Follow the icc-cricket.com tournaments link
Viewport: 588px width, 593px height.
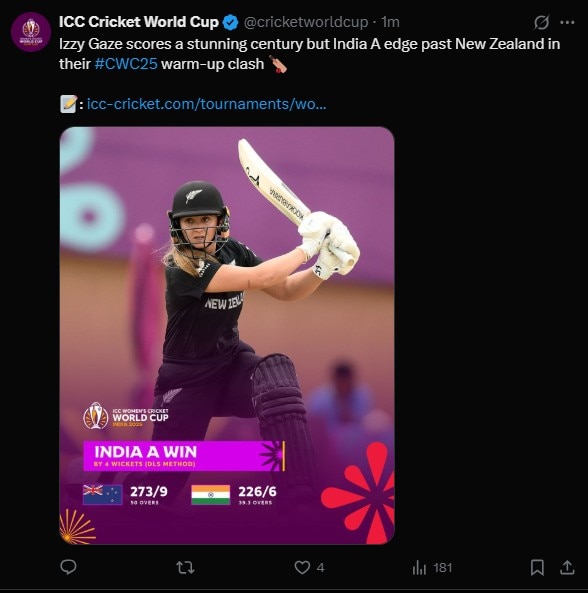click(206, 104)
